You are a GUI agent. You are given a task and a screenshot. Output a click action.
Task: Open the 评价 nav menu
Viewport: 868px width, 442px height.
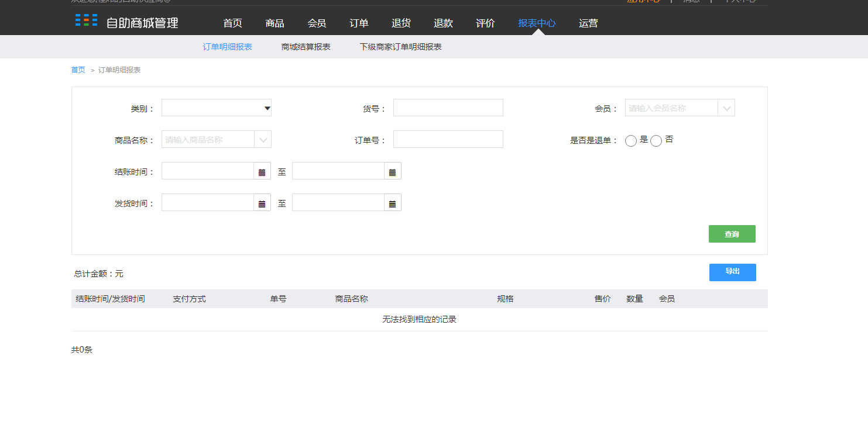tap(485, 23)
